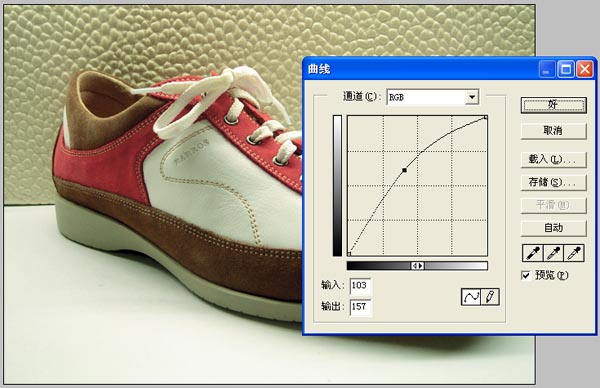This screenshot has height=388, width=600.
Task: Open the 通道 channel dropdown
Action: tap(472, 97)
